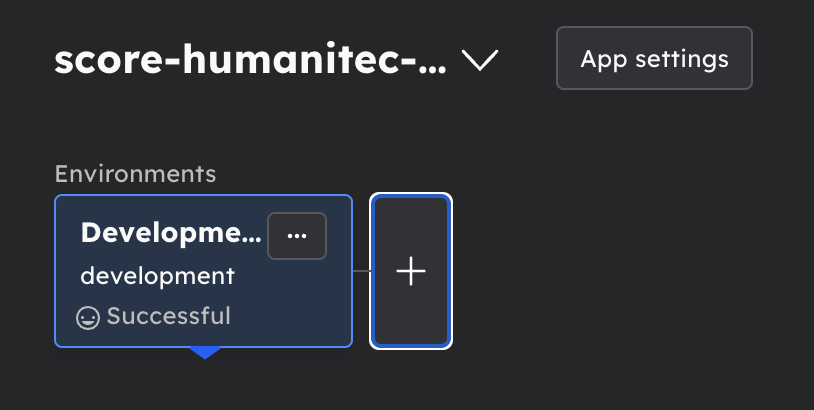Screen dimensions: 814x410
Task: Click the happy face next to Successful
Action: click(88, 318)
